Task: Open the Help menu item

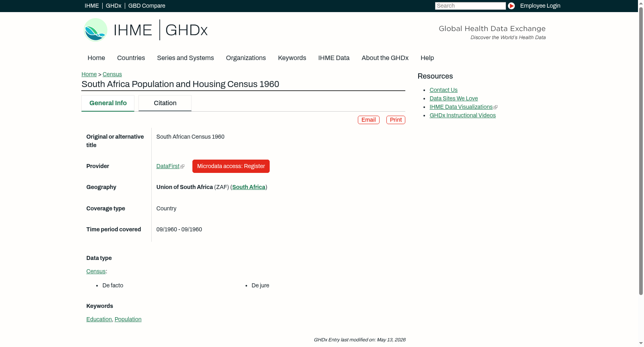Action: [x=427, y=58]
